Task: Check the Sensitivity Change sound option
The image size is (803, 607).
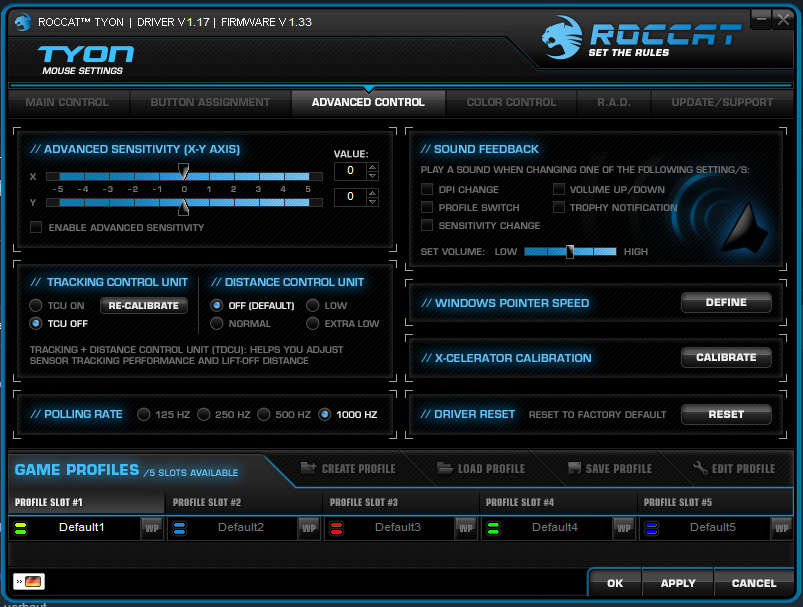Action: pos(427,225)
